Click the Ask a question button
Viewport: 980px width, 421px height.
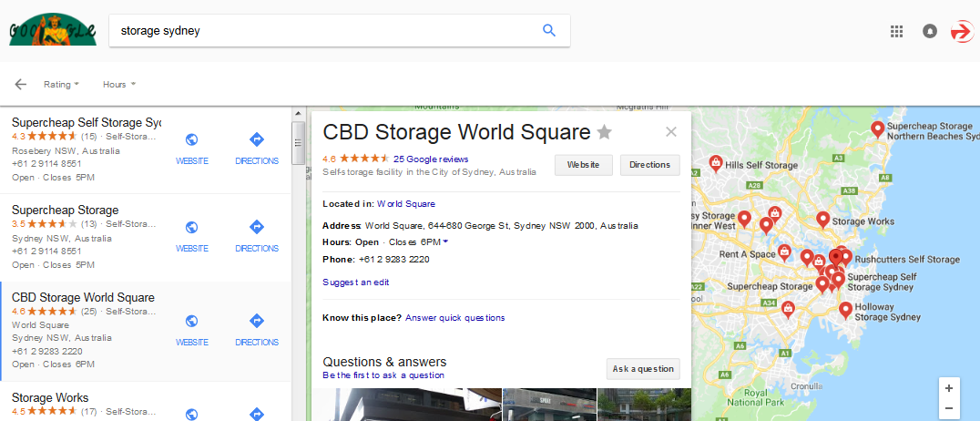[643, 369]
